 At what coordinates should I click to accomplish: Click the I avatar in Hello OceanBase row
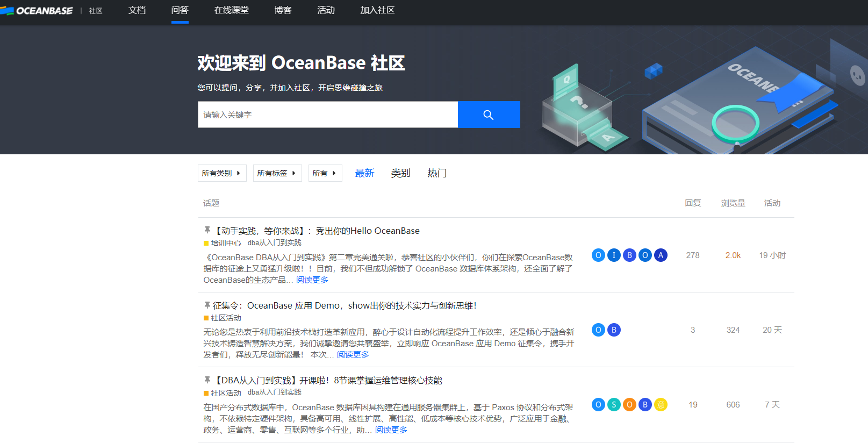[614, 255]
